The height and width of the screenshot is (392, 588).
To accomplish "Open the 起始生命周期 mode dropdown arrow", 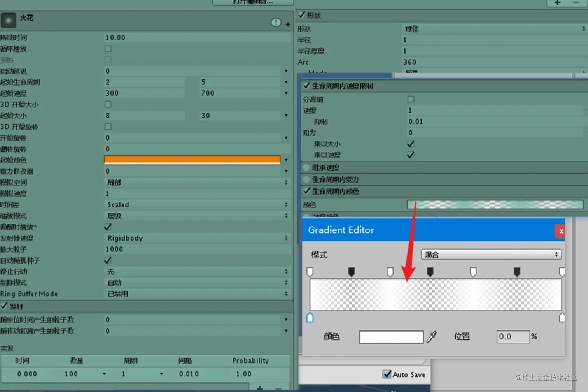I will 286,82.
